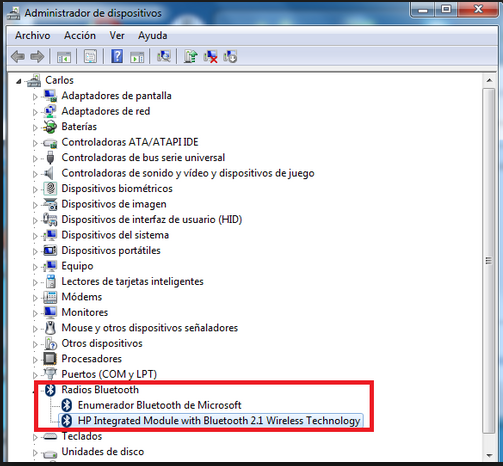Click the Carlos computer root icon

[x=34, y=80]
